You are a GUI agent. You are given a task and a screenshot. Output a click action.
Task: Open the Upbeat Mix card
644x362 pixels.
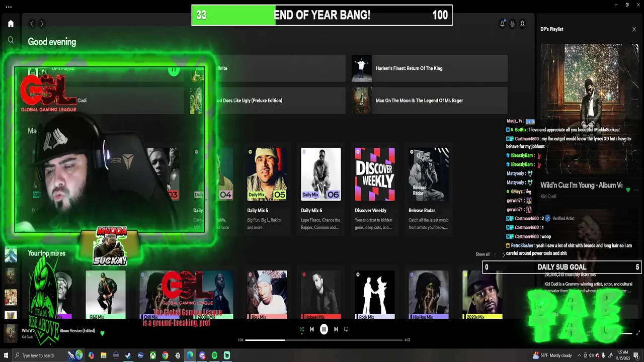(321, 295)
